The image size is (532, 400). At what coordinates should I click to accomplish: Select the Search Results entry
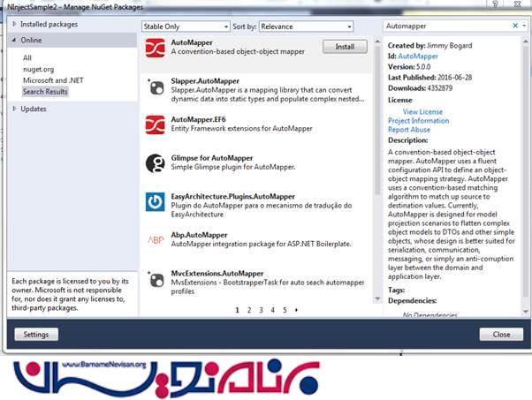45,92
